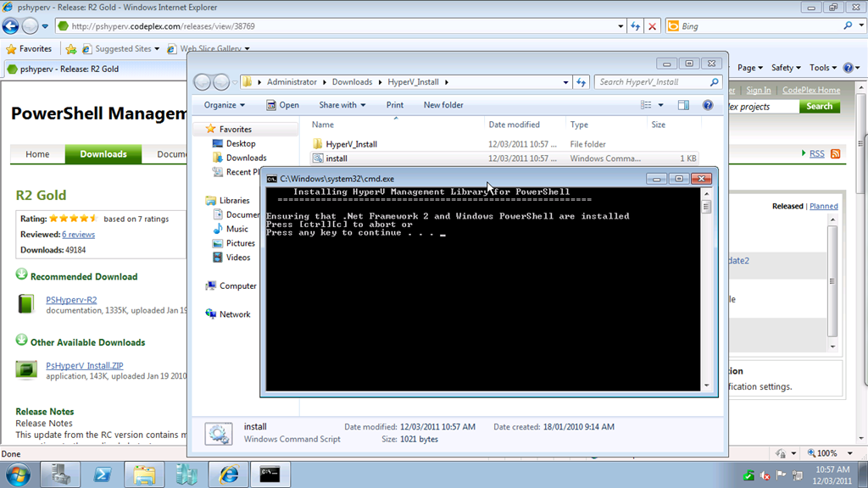Toggle the Explorer preview pane icon
868x488 pixels.
tap(684, 105)
